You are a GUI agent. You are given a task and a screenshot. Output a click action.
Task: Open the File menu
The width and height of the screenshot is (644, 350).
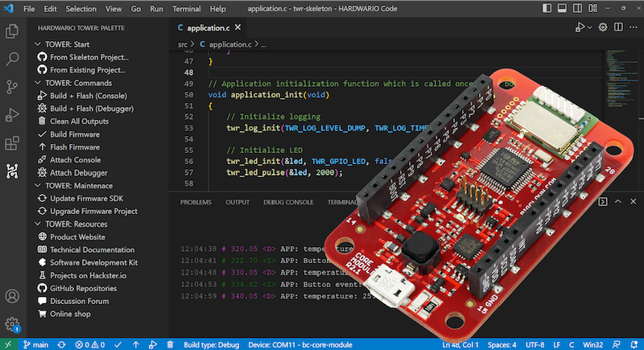point(29,9)
